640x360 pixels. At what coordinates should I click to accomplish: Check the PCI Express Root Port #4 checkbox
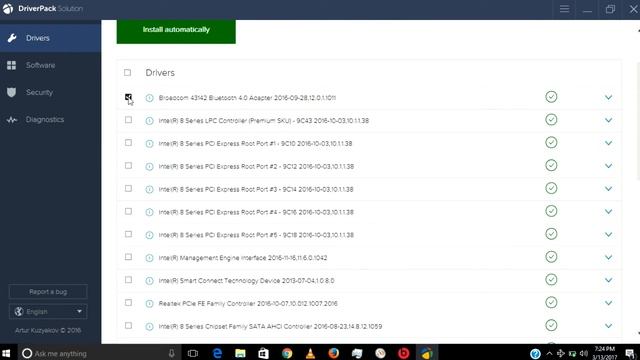[x=128, y=211]
